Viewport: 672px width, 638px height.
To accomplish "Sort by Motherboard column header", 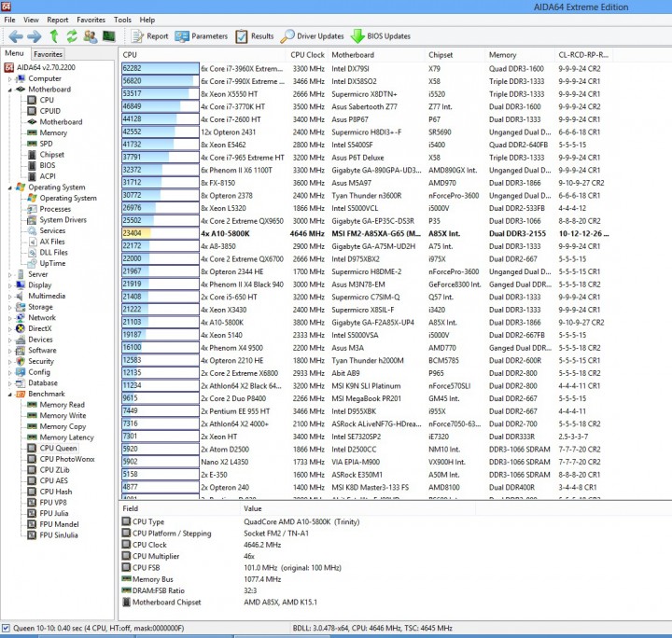I will coord(376,55).
